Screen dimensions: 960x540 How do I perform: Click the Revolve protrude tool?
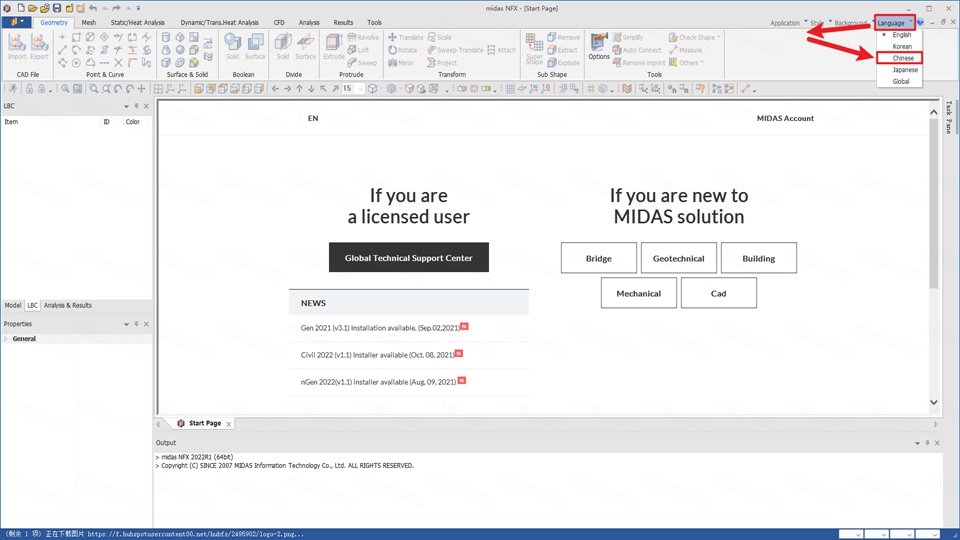click(363, 37)
